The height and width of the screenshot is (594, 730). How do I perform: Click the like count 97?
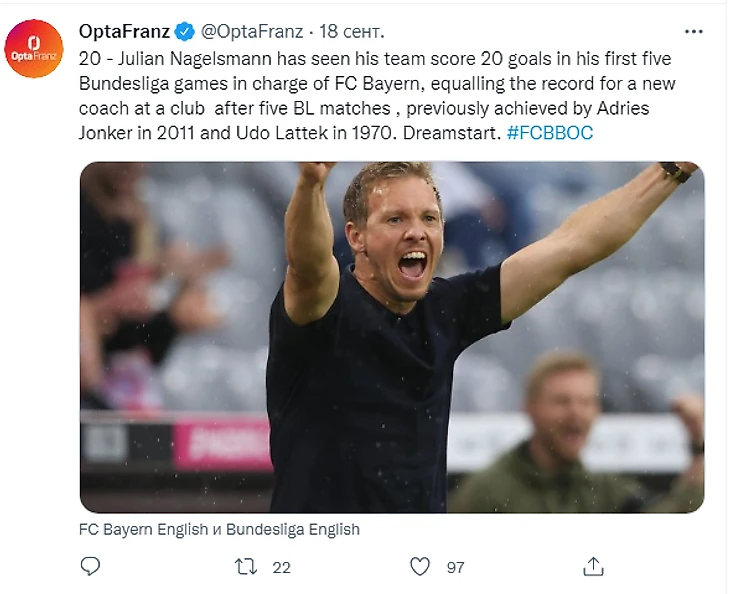click(455, 567)
